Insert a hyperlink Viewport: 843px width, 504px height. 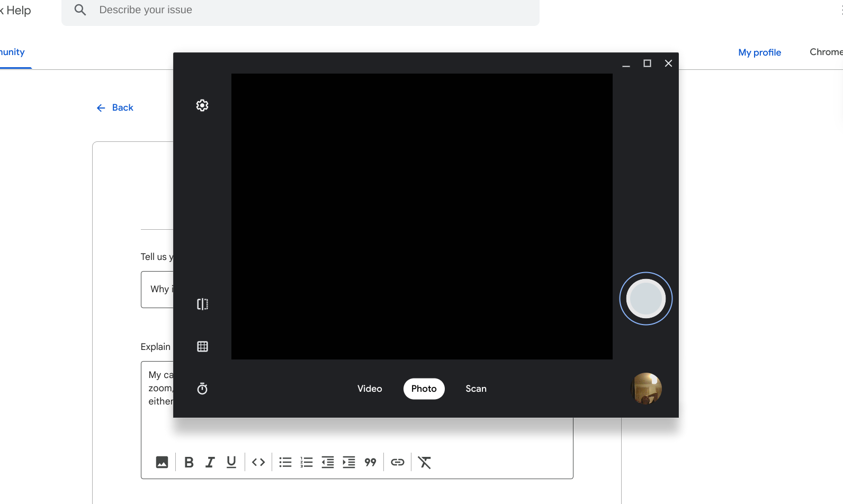pos(398,462)
